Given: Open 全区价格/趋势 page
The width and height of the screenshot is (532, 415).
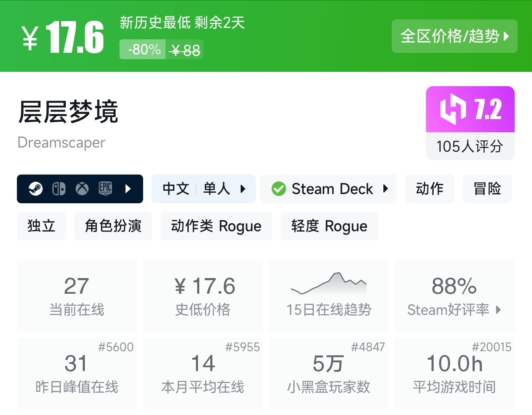Looking at the screenshot, I should [x=454, y=37].
